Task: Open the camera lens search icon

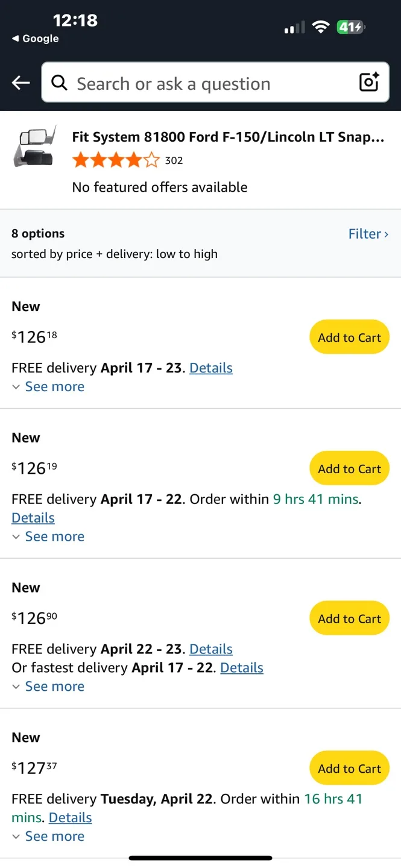Action: coord(369,82)
